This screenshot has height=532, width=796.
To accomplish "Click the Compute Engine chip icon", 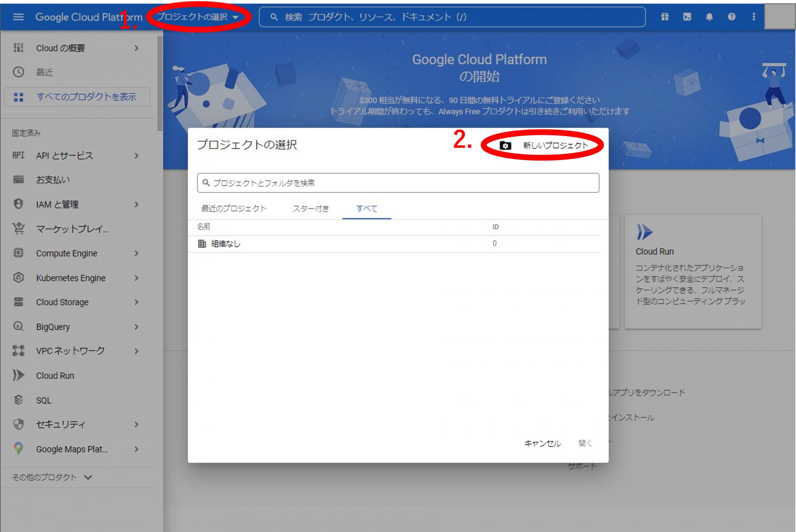I will pos(18,253).
